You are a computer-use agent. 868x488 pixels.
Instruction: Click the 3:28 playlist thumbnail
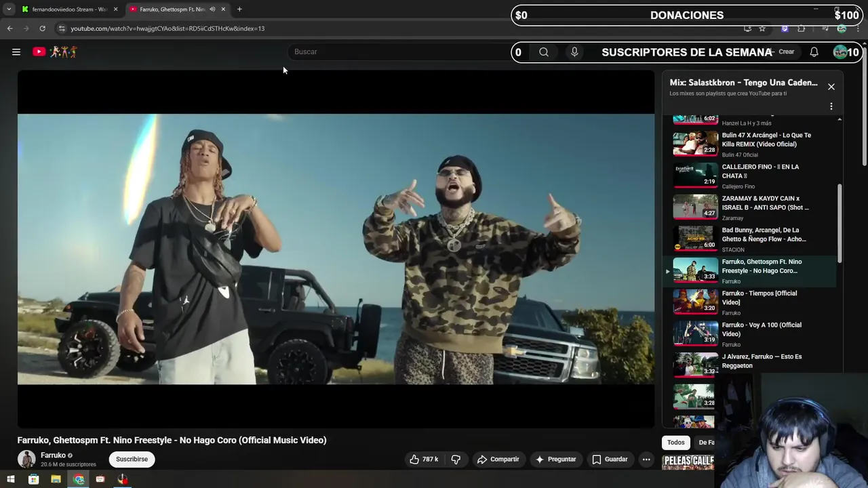695,396
